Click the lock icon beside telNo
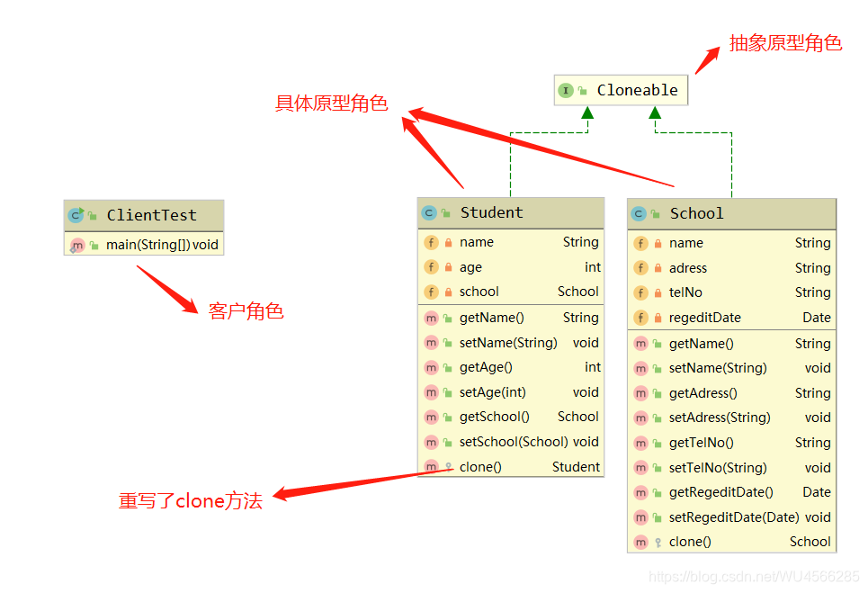Viewport: 868px width, 593px height. click(x=658, y=293)
